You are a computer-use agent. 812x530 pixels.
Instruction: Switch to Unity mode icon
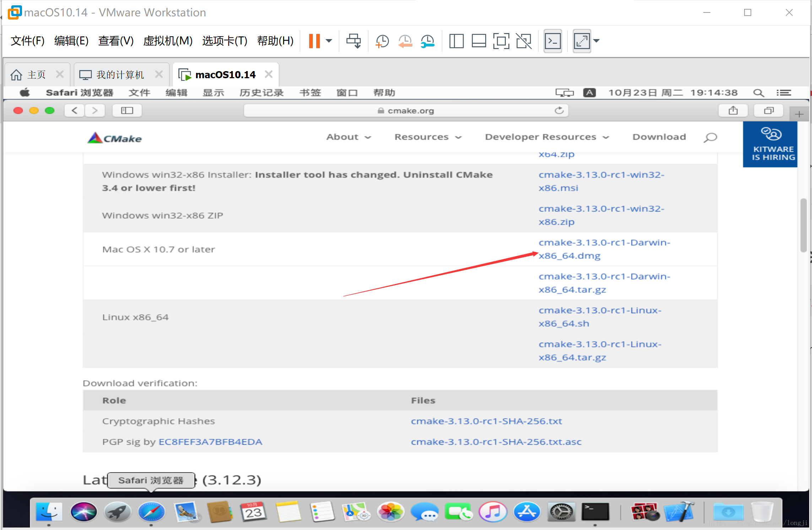click(x=524, y=41)
